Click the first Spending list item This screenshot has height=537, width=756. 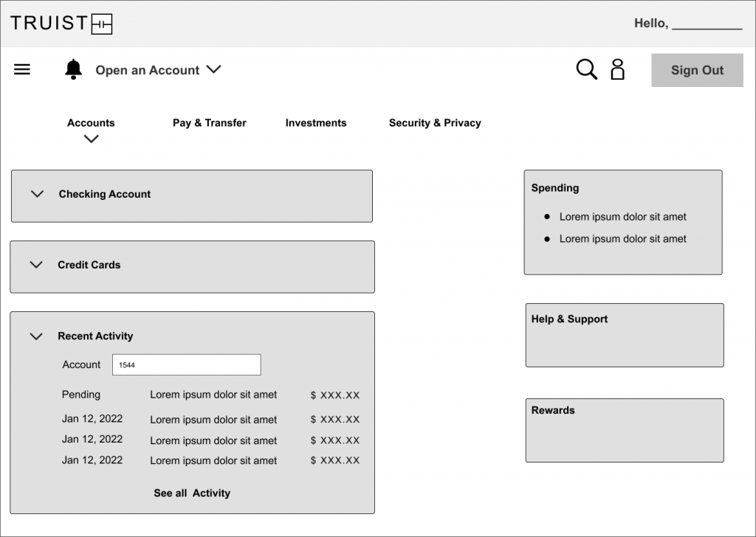(x=622, y=217)
